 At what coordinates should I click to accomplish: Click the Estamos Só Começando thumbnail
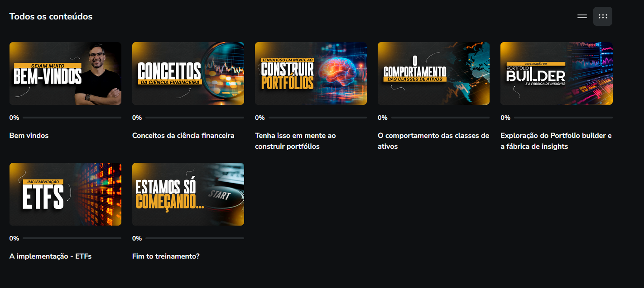click(x=188, y=194)
